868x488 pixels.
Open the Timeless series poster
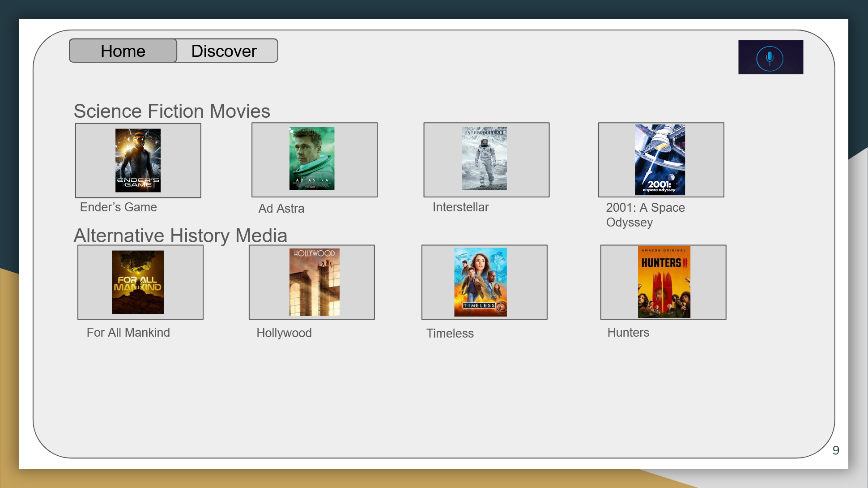tap(481, 282)
